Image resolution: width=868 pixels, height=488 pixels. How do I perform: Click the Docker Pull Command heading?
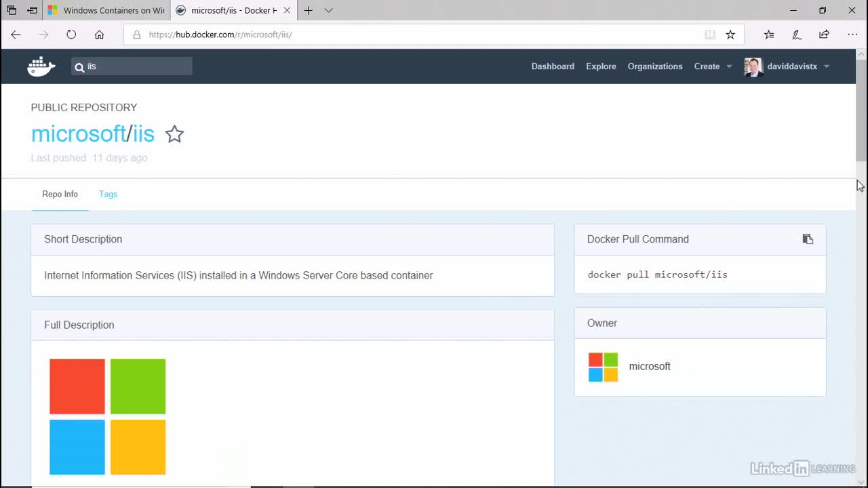pyautogui.click(x=638, y=239)
